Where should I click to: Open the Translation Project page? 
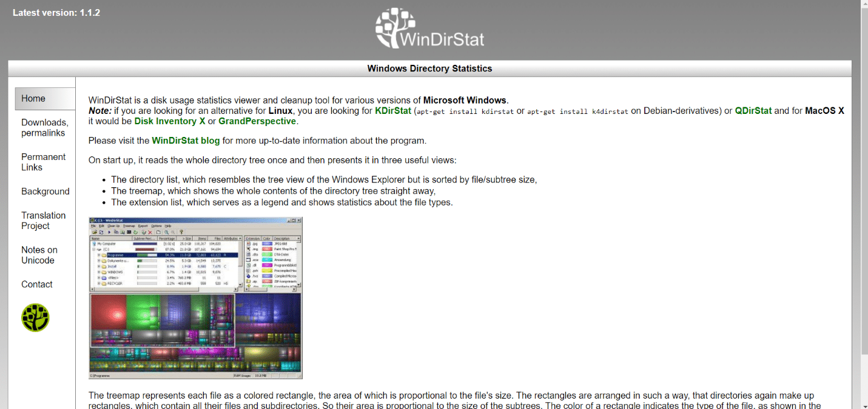tap(43, 221)
